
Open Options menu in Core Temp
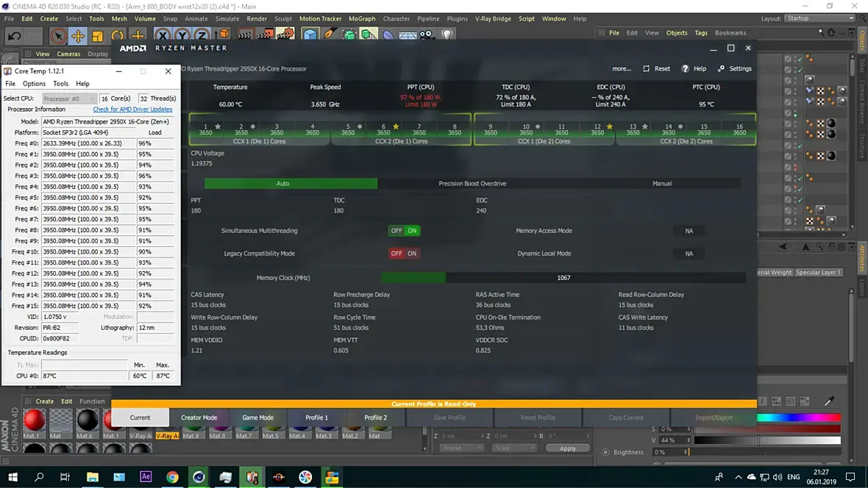point(34,84)
